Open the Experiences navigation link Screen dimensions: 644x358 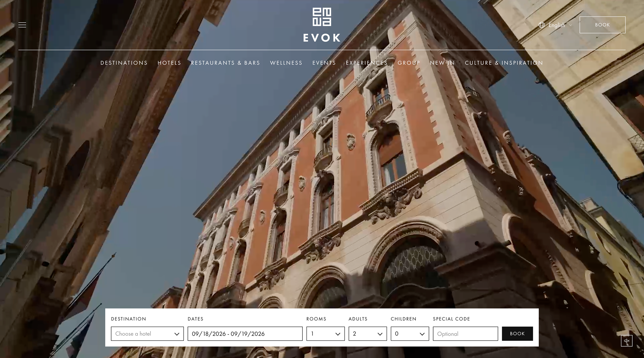[x=367, y=63]
